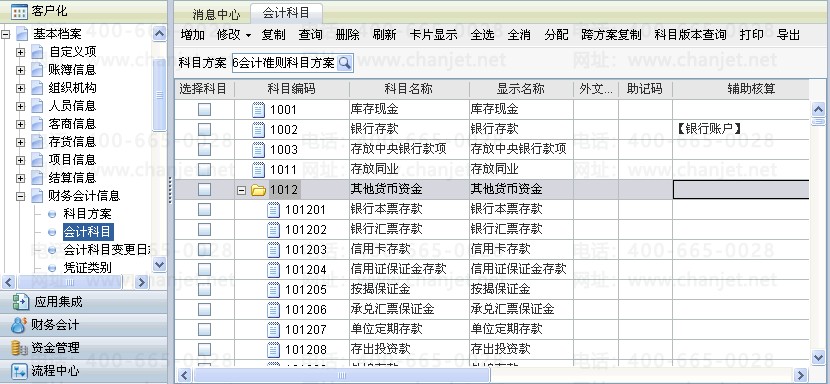Expand the 存货信息 tree node
Image resolution: width=830 pixels, height=384 pixels.
(x=20, y=142)
